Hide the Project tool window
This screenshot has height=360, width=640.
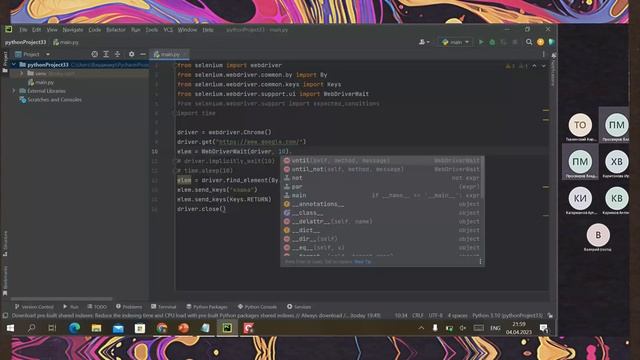(x=143, y=54)
